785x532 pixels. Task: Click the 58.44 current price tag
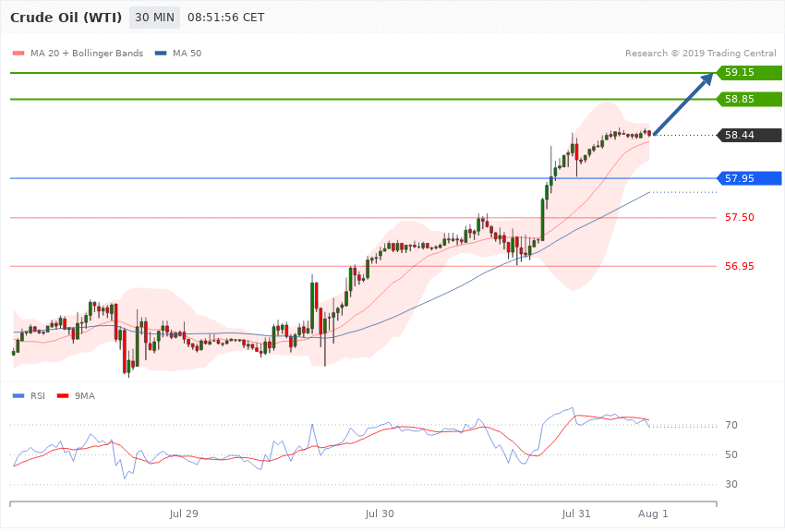pyautogui.click(x=749, y=135)
